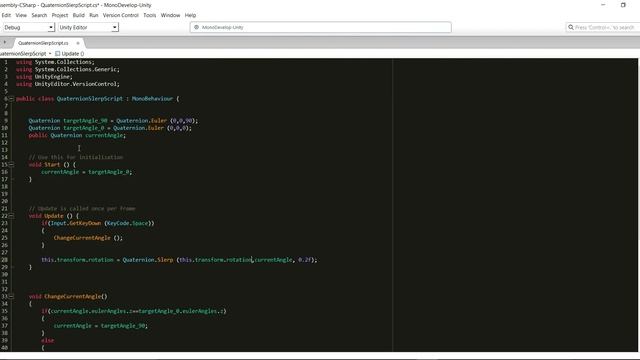
Task: Collapse the class fold marker at line 6
Action: pyautogui.click(x=11, y=99)
